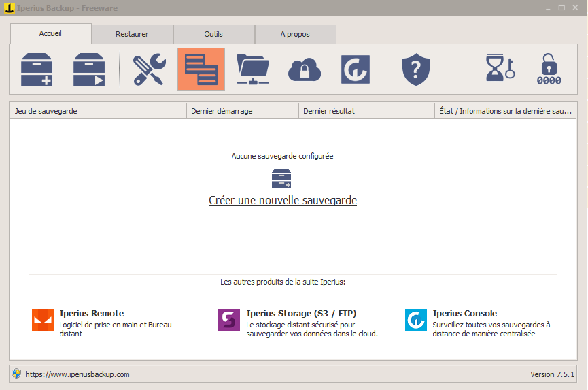Open the A propos tab
The width and height of the screenshot is (588, 390).
coord(295,34)
